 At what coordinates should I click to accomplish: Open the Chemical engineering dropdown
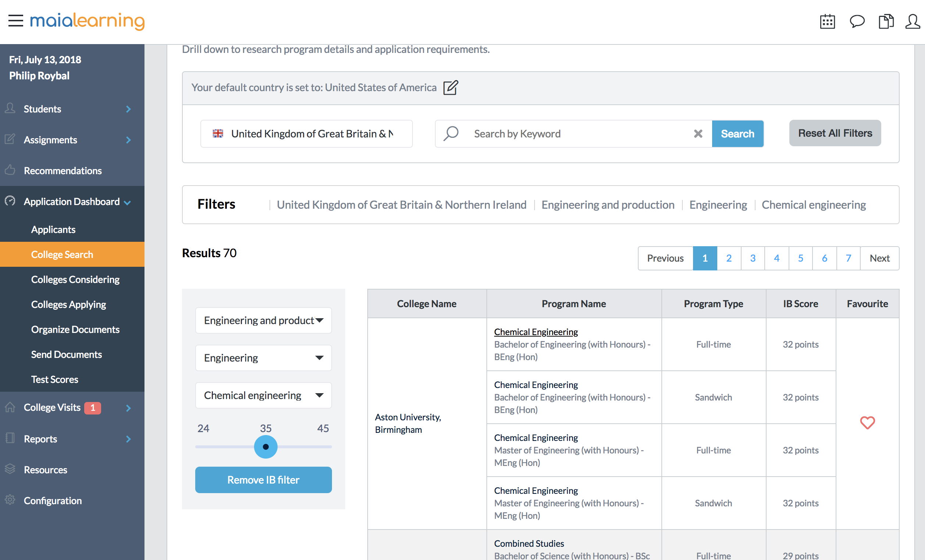click(264, 395)
